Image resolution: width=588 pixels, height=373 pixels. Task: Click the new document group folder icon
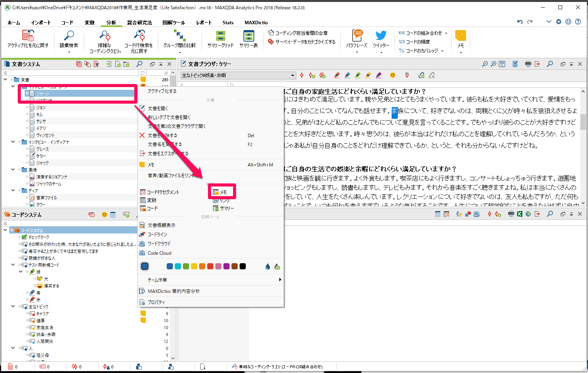tap(126, 64)
